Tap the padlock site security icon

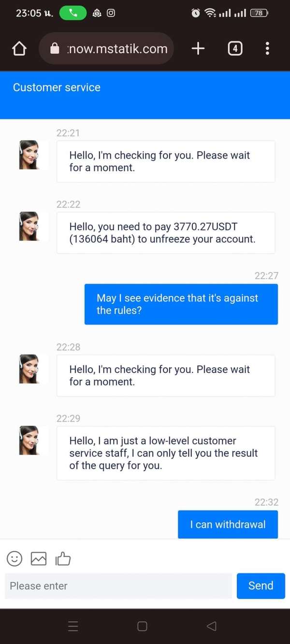55,48
